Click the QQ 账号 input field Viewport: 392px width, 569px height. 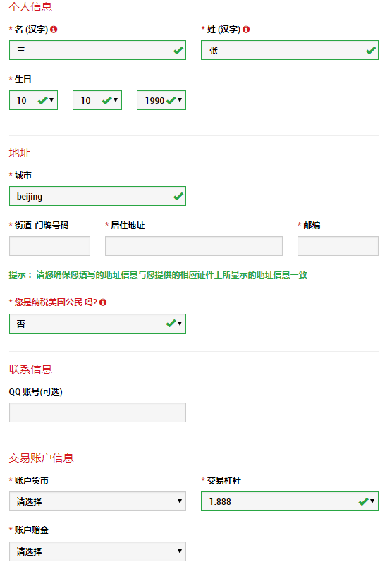point(97,412)
